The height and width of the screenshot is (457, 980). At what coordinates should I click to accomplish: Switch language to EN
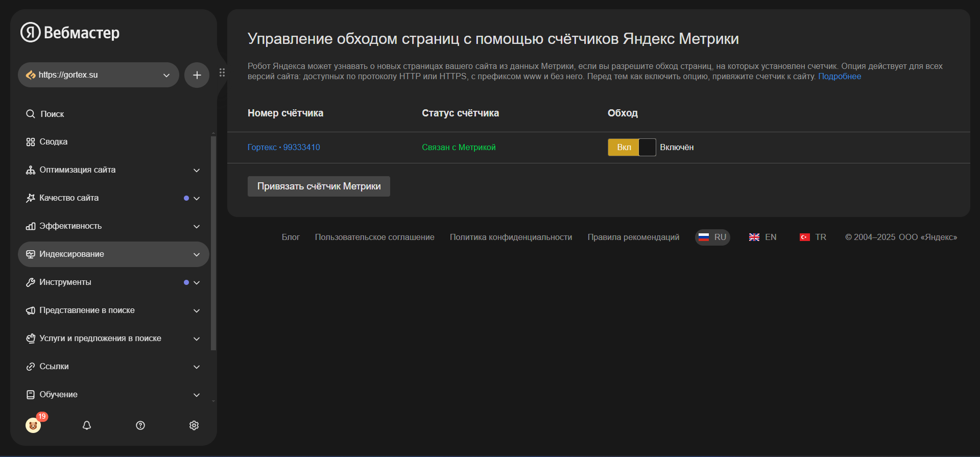[762, 237]
